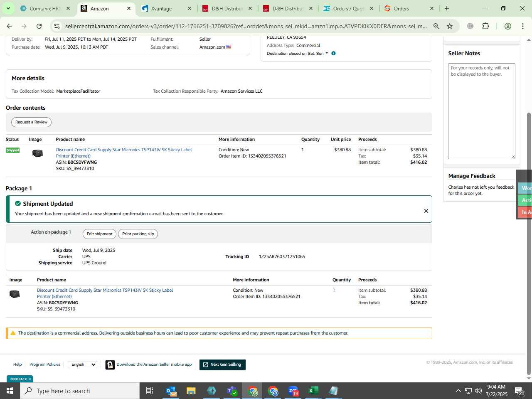Open Task View on the taskbar
This screenshot has height=399, width=532.
pos(150,391)
